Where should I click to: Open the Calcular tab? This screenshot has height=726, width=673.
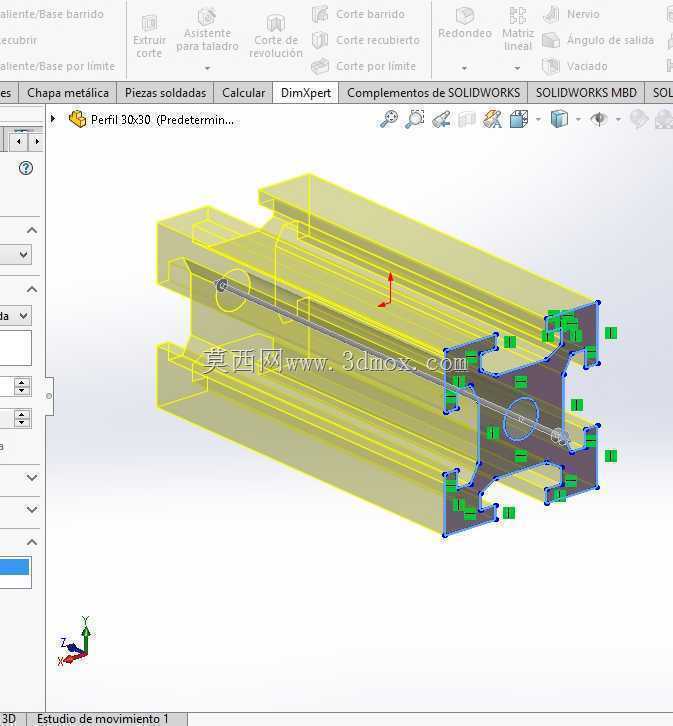(243, 93)
